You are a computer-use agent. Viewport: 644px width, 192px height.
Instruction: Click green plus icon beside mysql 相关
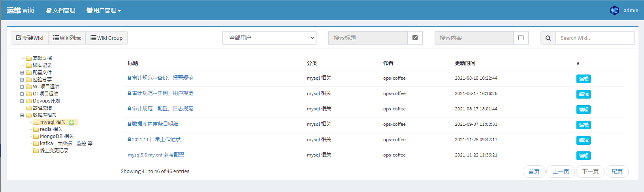(x=72, y=123)
